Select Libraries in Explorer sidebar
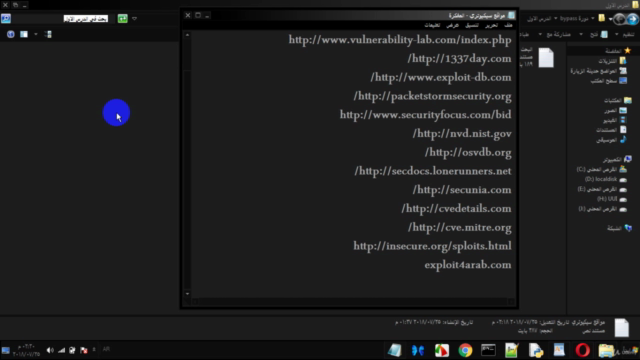This screenshot has width=640, height=360. [618, 100]
